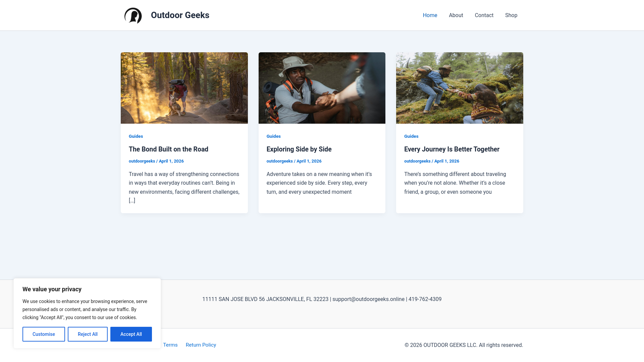This screenshot has height=362, width=644.
Task: Click excerpt starting 'There's something different about traveling'
Action: tap(455, 183)
